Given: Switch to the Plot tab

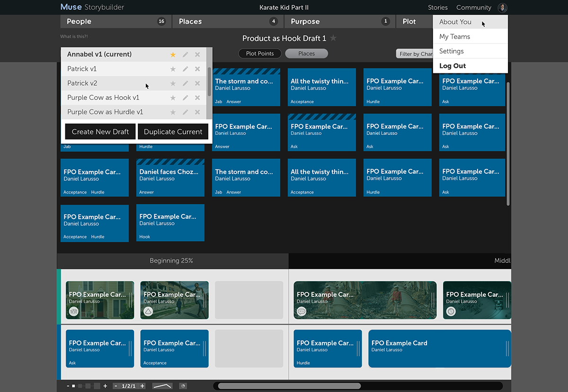Looking at the screenshot, I should tap(414, 21).
